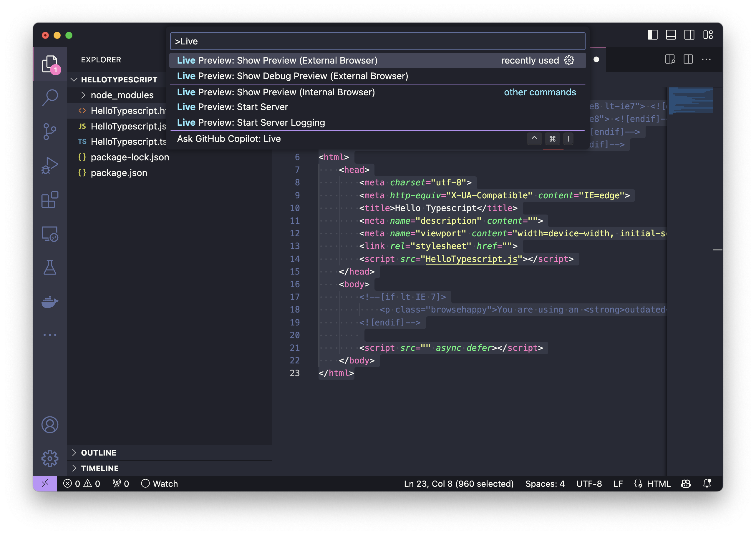
Task: Click the Watch button in status bar
Action: click(160, 484)
